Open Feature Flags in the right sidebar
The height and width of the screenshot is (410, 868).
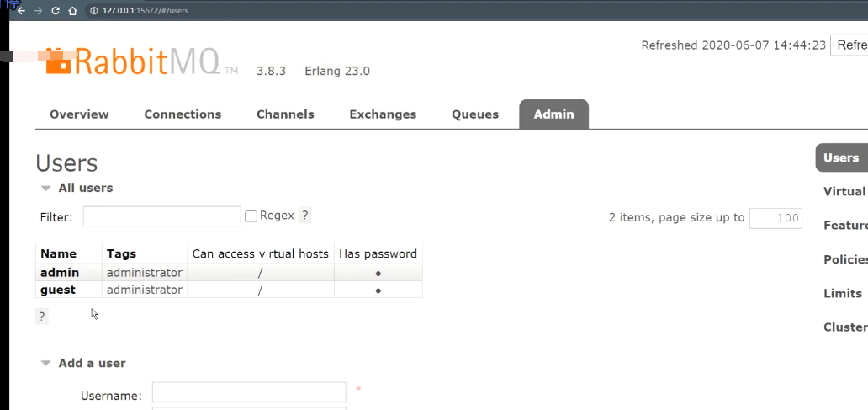pos(845,226)
